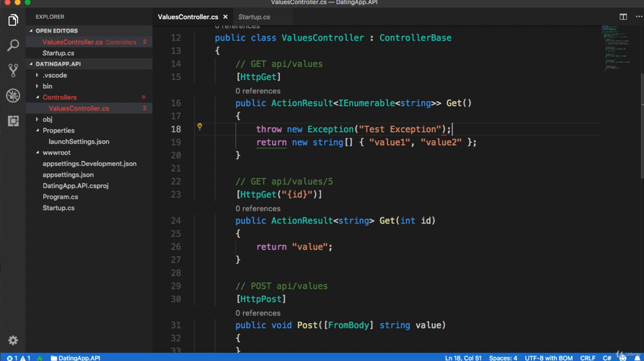Open the Explorer view in activity bar

[x=13, y=20]
